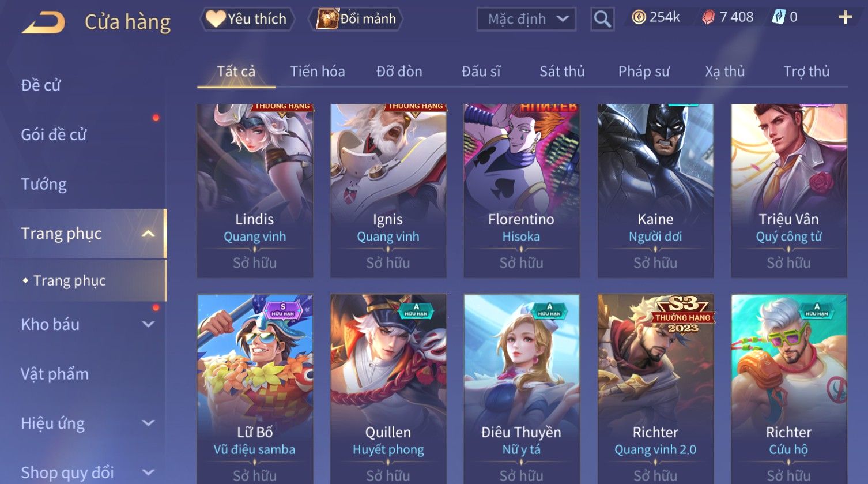Click the gold coin currency icon

coord(639,17)
